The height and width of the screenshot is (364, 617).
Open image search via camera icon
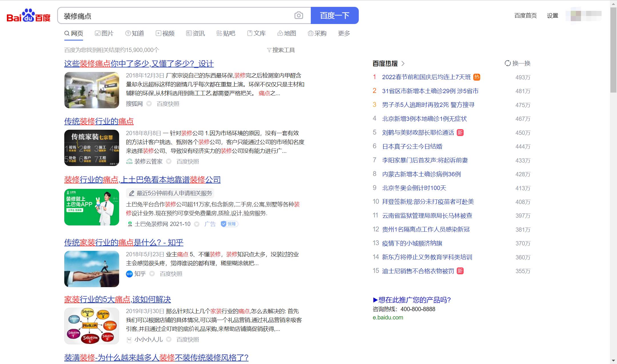[299, 15]
